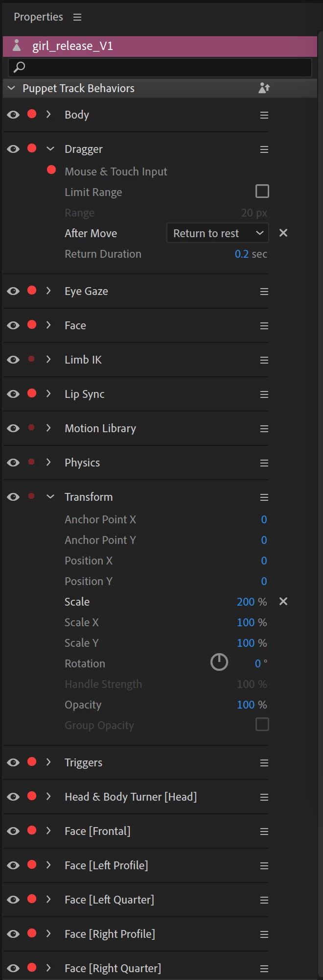Screen dimensions: 323x980
Task: Click the Rotation dial control
Action: (219, 662)
